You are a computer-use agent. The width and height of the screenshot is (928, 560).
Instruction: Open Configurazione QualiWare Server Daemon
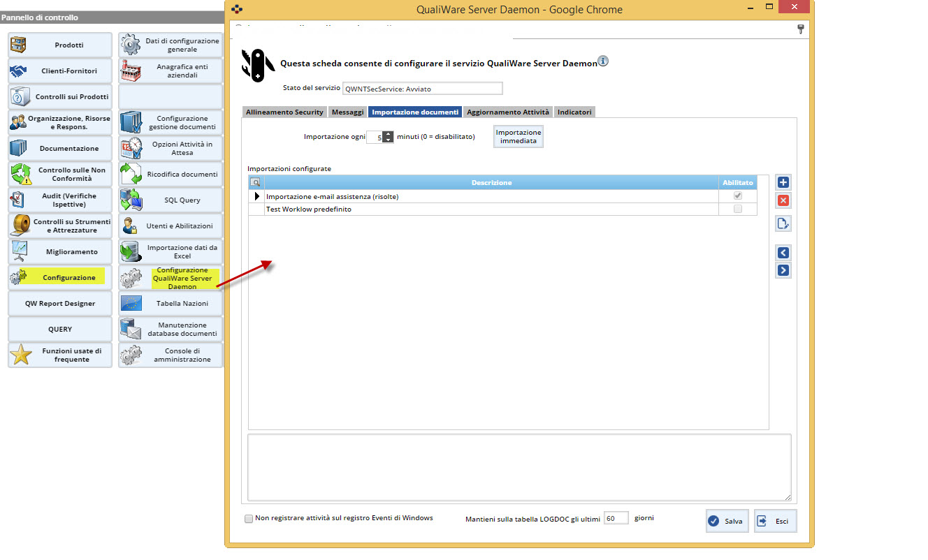pyautogui.click(x=171, y=278)
